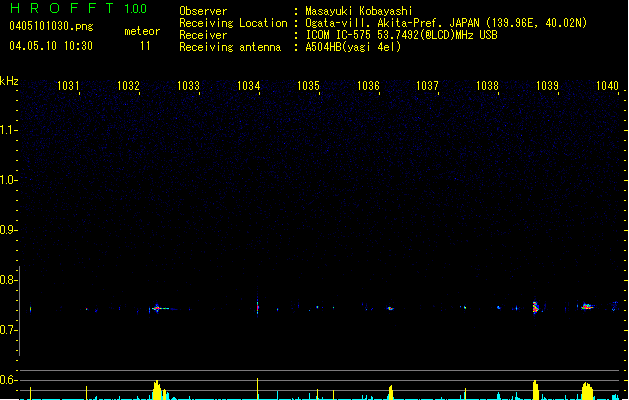The image size is (629, 400).
Task: Click the HROFFT 1.0.0 title text
Action: pyautogui.click(x=79, y=8)
